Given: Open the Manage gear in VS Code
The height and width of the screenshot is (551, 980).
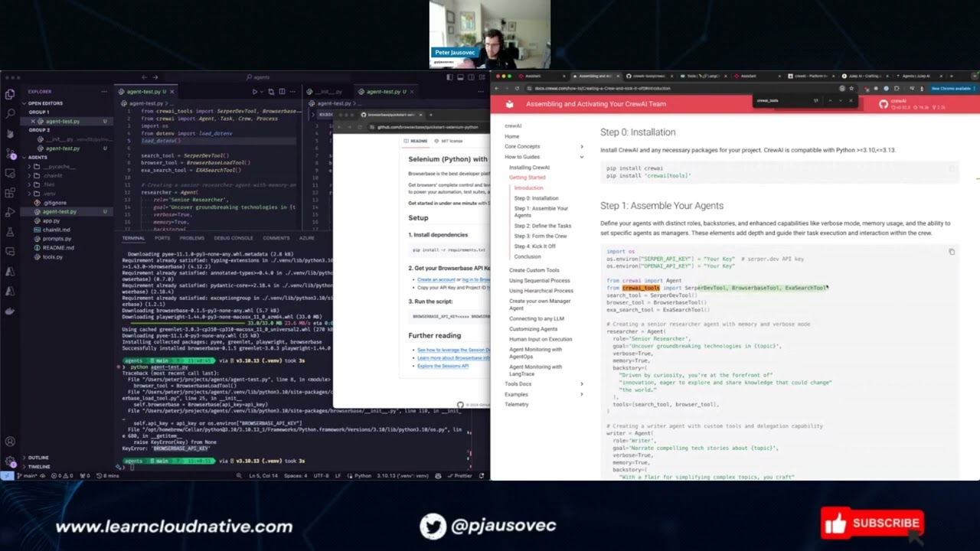Looking at the screenshot, I should tap(9, 461).
